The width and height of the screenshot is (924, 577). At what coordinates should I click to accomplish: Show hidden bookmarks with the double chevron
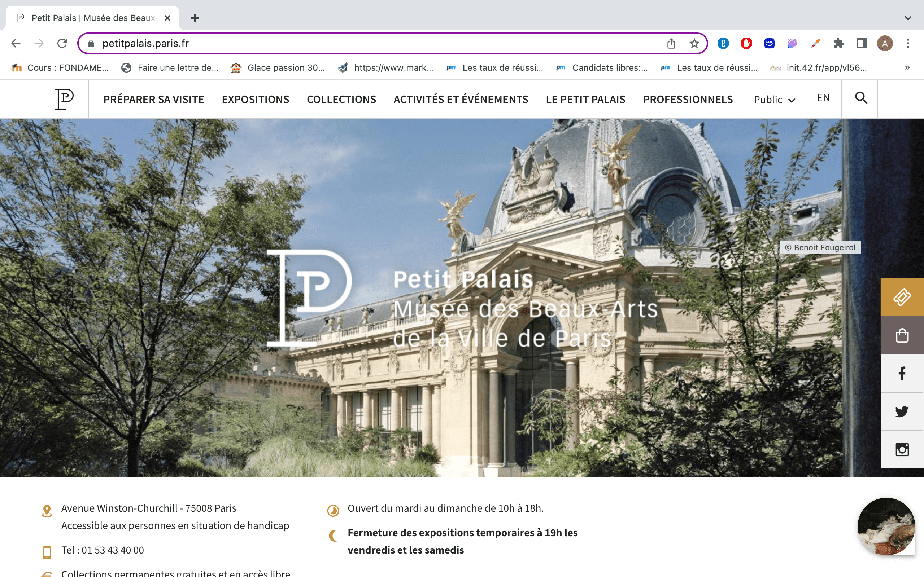click(907, 68)
